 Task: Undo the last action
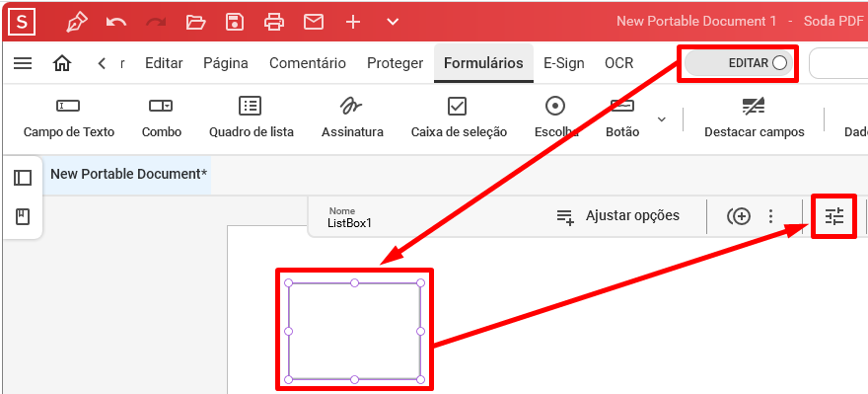click(x=116, y=22)
